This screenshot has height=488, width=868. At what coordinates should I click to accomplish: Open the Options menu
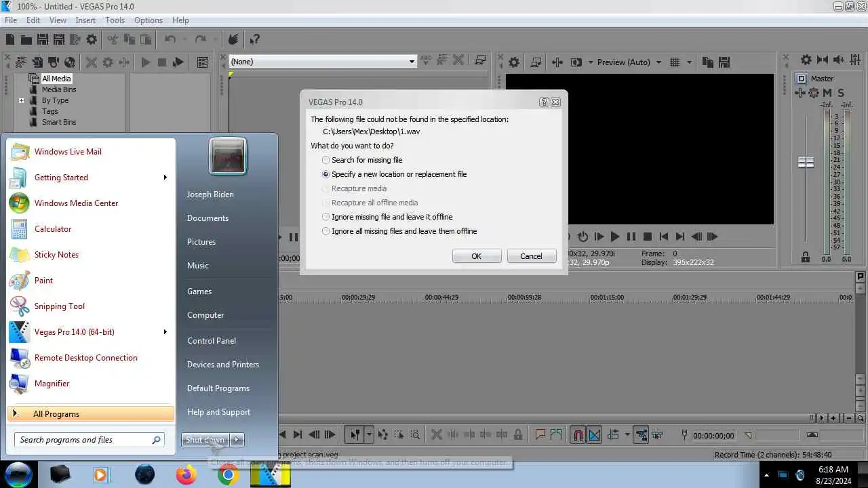click(148, 20)
